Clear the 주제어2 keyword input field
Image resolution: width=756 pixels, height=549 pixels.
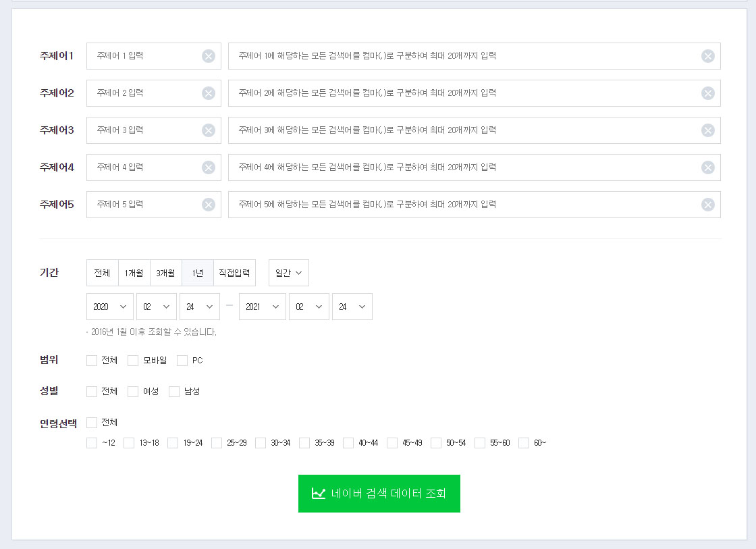point(208,93)
